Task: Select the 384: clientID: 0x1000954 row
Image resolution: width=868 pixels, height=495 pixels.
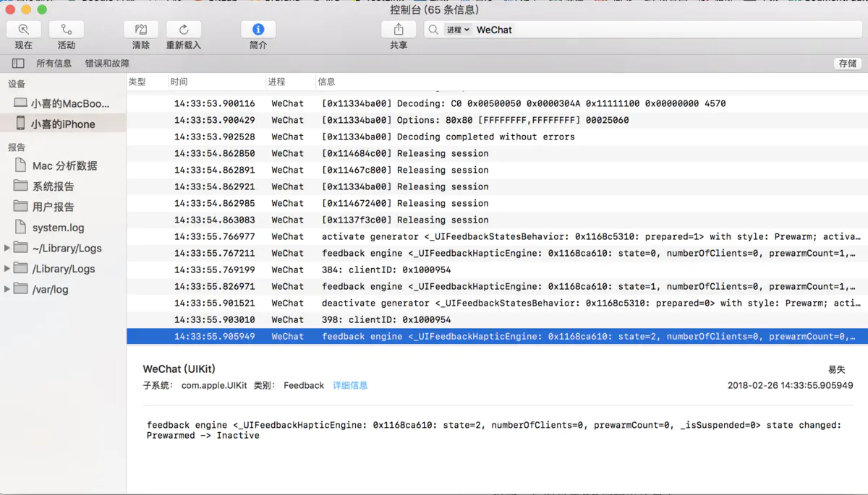Action: point(497,270)
